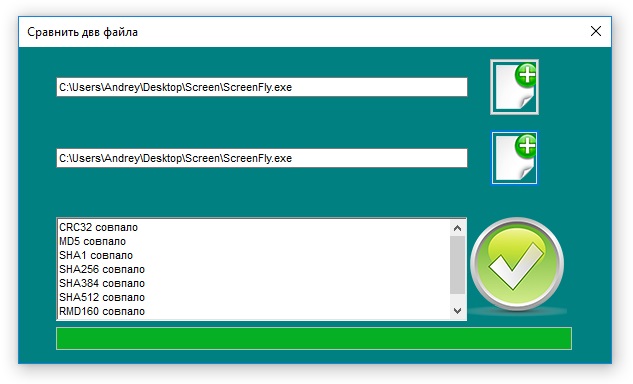The image size is (633, 384).
Task: Click add-file icon beside second path field
Action: tap(514, 158)
